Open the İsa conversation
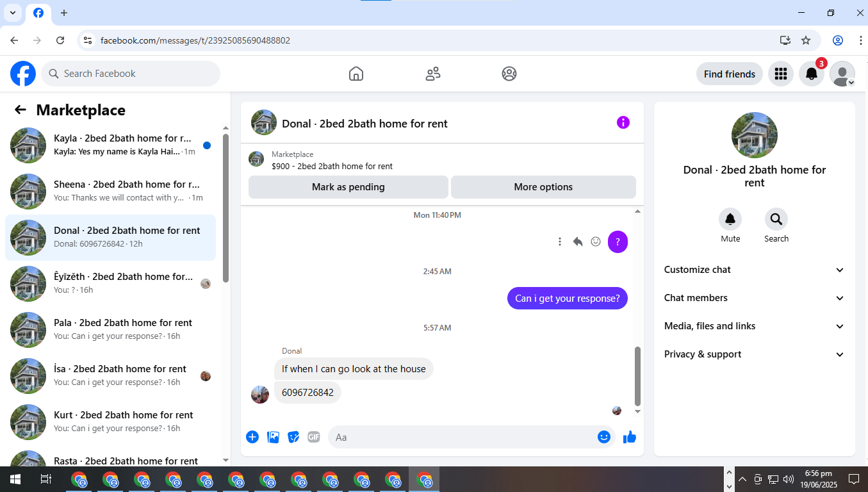 [x=110, y=376]
